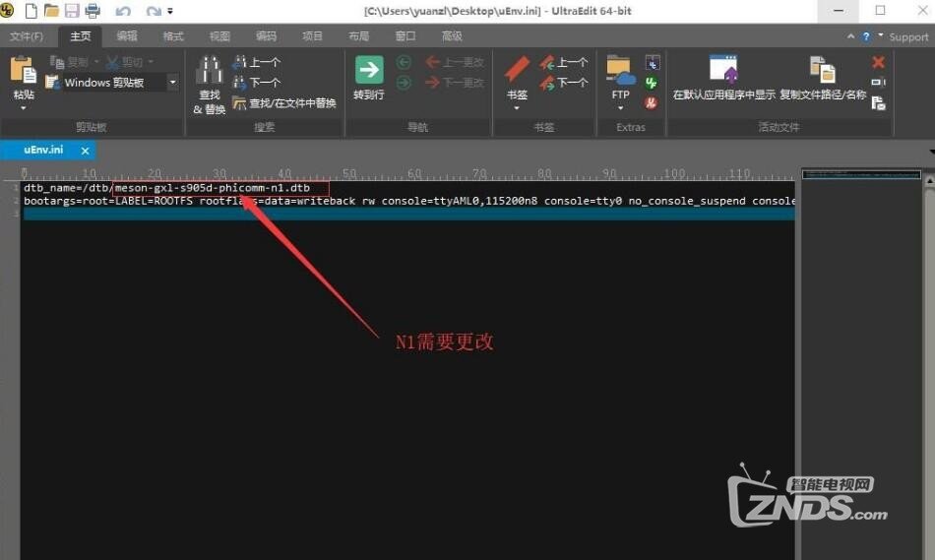Screen dimensions: 935x560
Task: Switch to the 窗口 window ribbon tab
Action: click(405, 36)
